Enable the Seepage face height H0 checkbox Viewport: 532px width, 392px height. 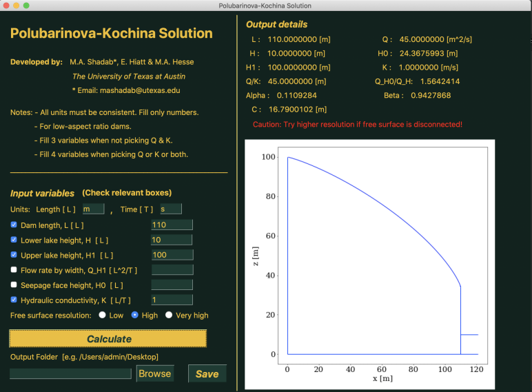coord(14,285)
